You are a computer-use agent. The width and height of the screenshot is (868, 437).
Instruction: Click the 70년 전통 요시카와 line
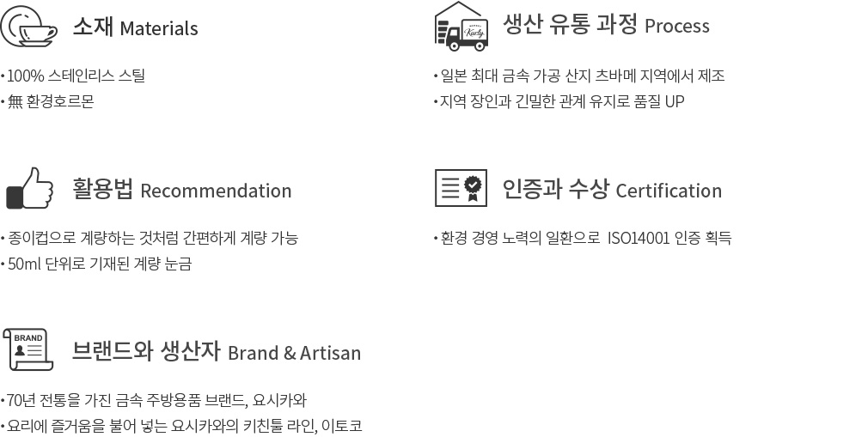pos(154,400)
